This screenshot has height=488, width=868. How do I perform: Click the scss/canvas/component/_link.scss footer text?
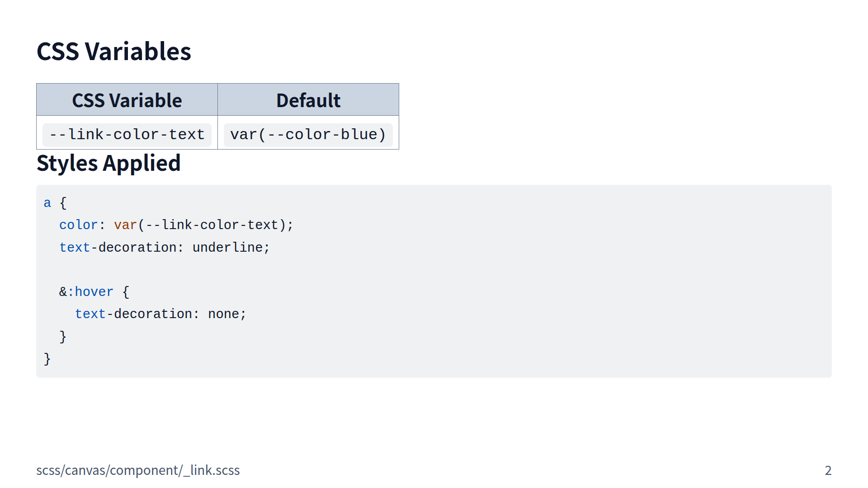(x=138, y=470)
